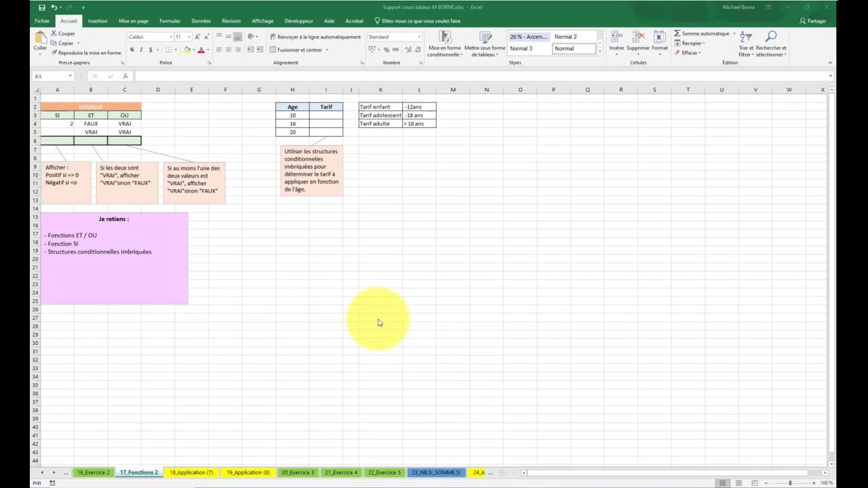Image resolution: width=868 pixels, height=488 pixels.
Task: Click Reproduire la mise en forme brush
Action: point(86,53)
